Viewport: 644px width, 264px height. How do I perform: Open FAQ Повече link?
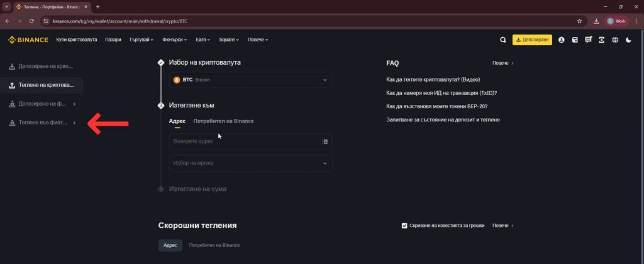coord(502,63)
